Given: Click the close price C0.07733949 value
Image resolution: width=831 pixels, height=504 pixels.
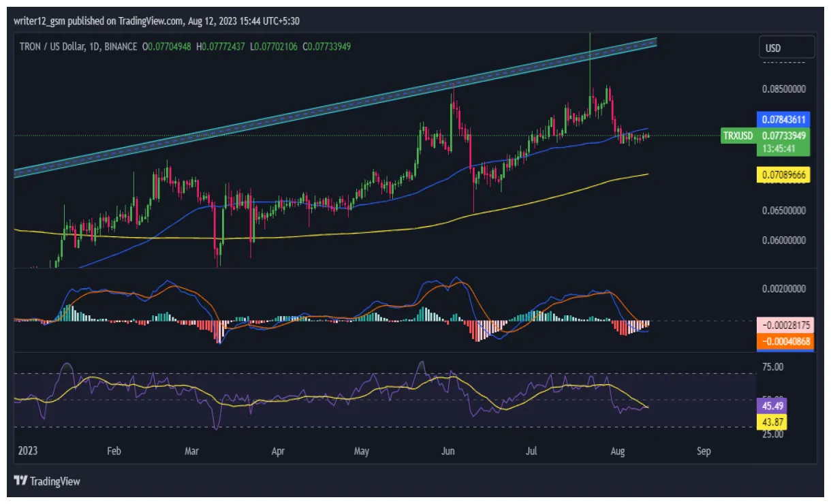Looking at the screenshot, I should tap(326, 46).
